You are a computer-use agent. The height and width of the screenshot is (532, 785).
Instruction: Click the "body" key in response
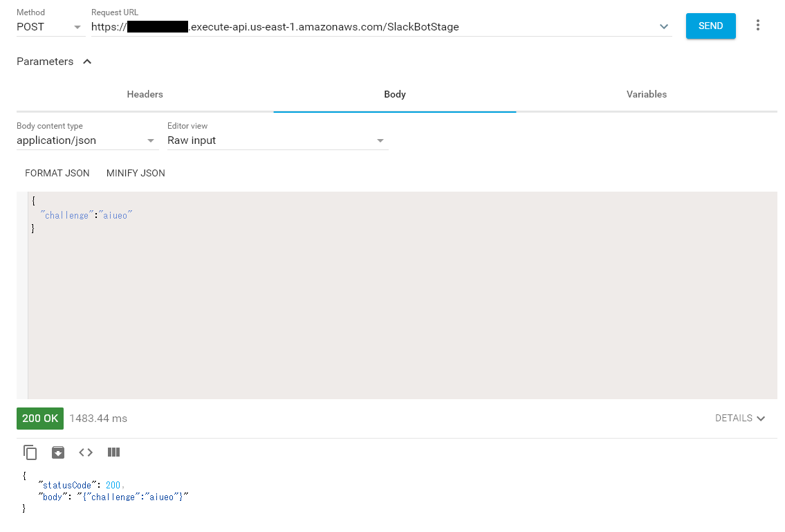click(52, 497)
